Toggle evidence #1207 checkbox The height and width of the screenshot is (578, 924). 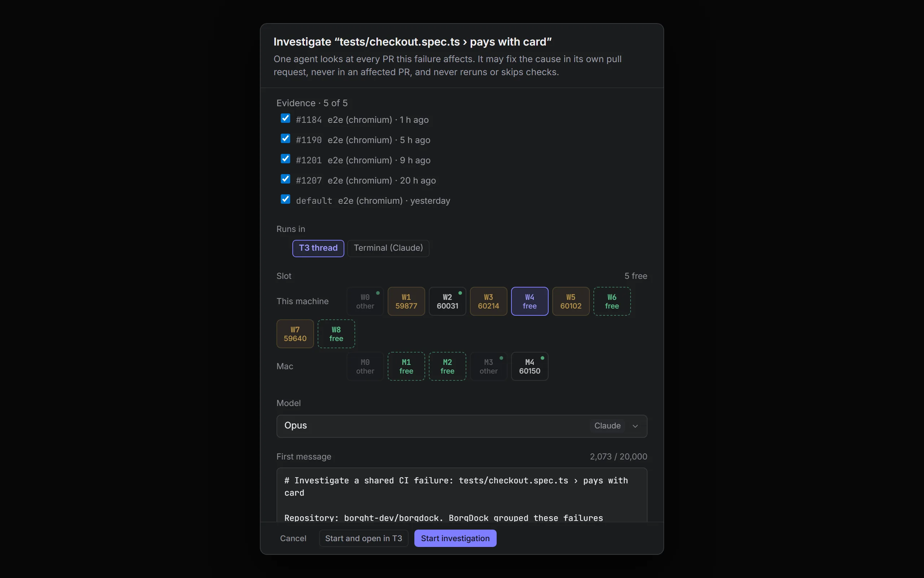(x=285, y=179)
